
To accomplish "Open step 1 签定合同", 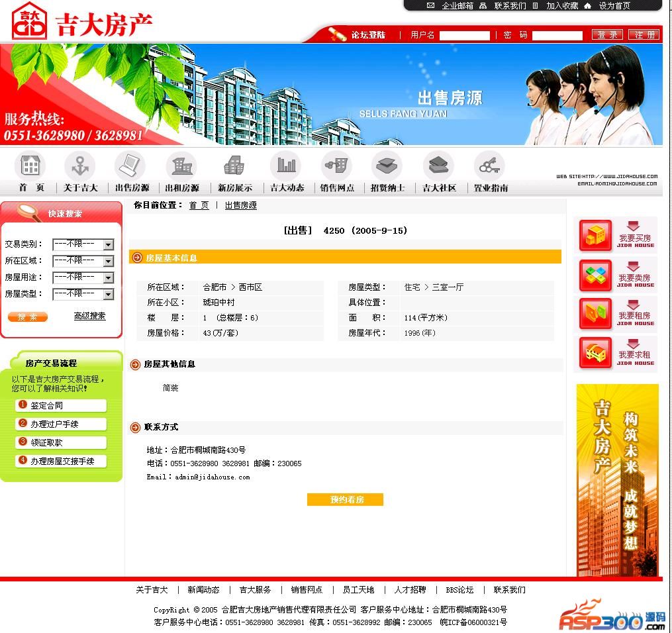I will point(61,405).
